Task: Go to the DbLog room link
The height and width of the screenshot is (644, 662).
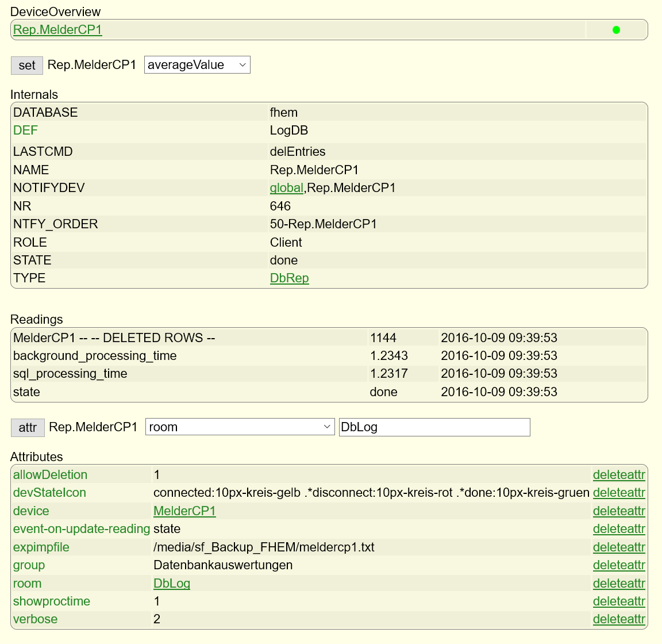Action: coord(171,584)
